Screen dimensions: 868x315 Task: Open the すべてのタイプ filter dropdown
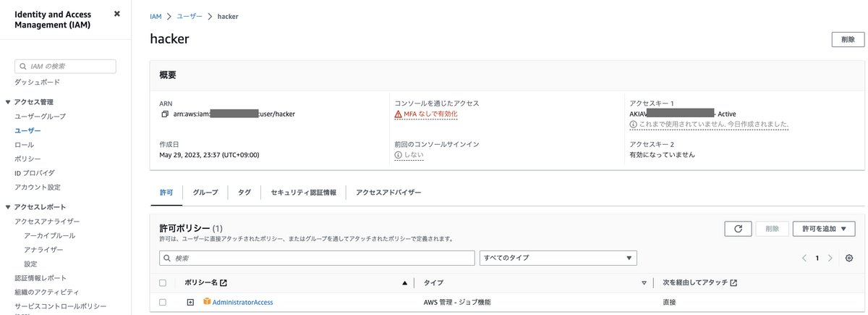(558, 258)
